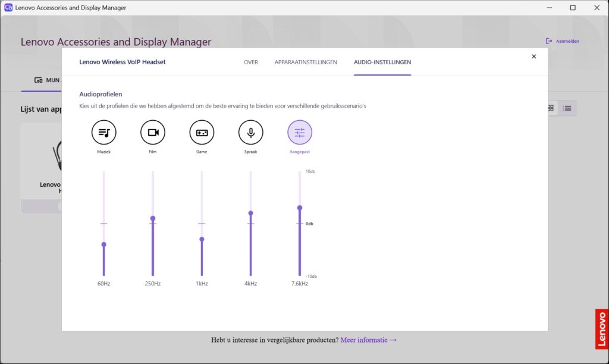The width and height of the screenshot is (609, 364).
Task: Click the 1kHz frequency label
Action: click(202, 284)
